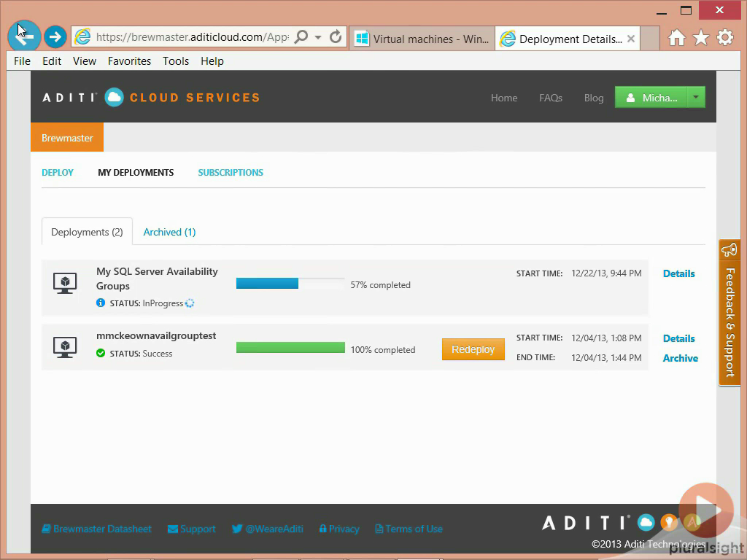The height and width of the screenshot is (560, 747).
Task: Click the Aditi cloud logo icon
Action: click(114, 98)
